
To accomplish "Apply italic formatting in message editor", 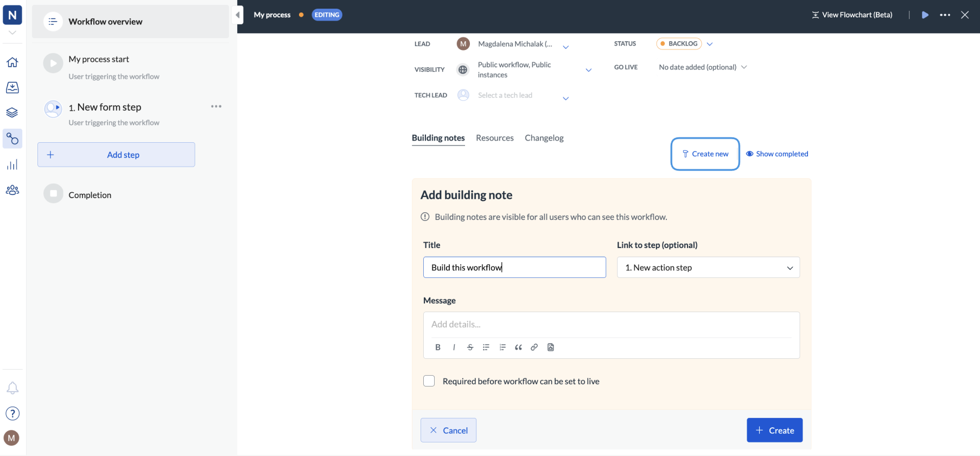I will (x=454, y=347).
